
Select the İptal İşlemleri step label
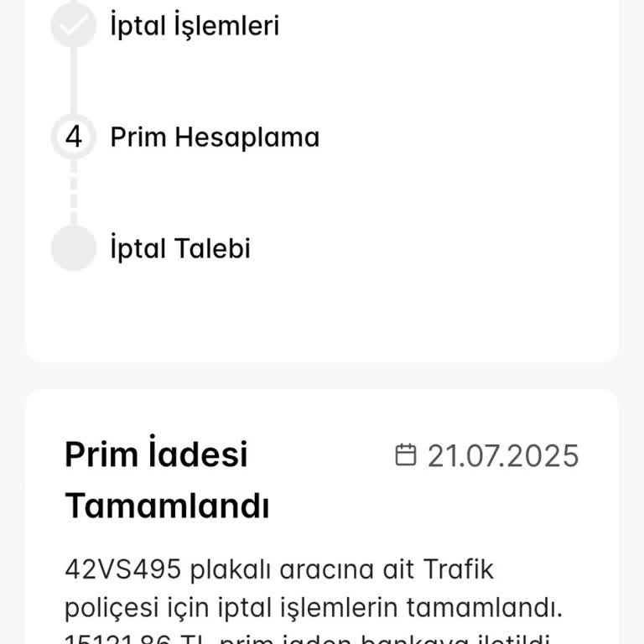195,26
